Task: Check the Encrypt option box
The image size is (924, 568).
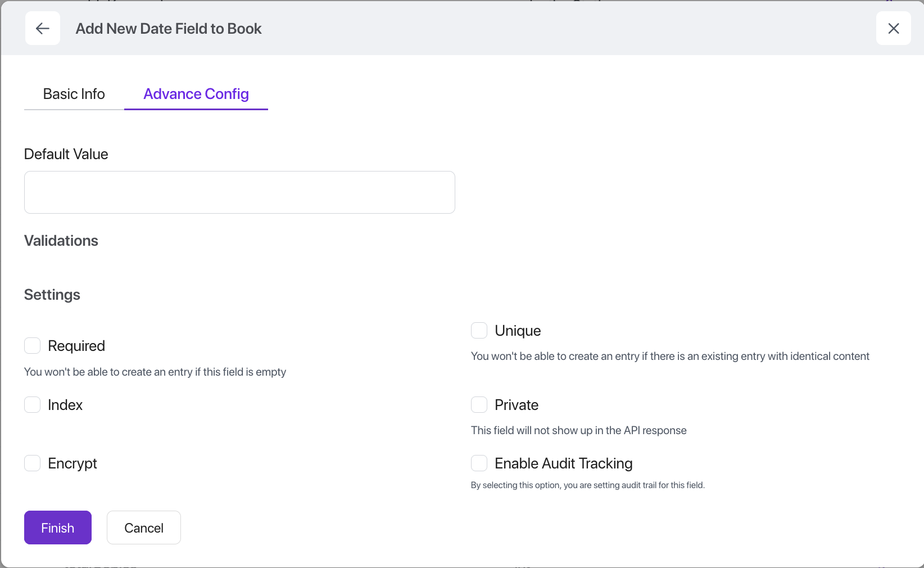Action: pyautogui.click(x=33, y=463)
